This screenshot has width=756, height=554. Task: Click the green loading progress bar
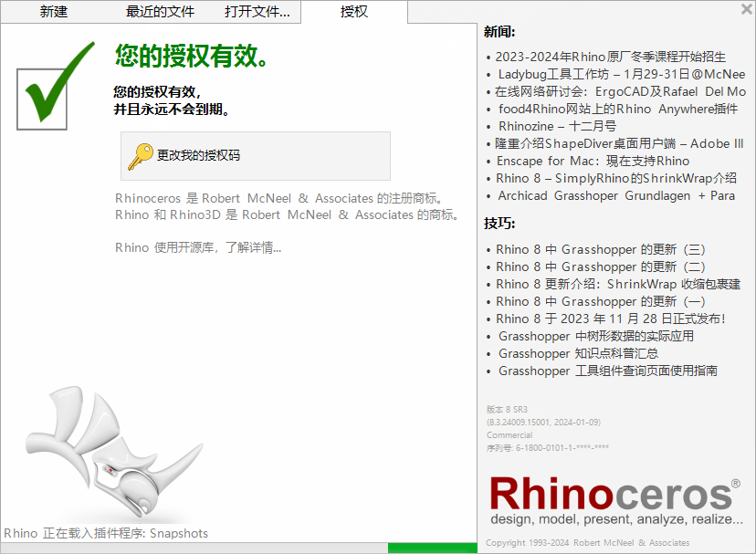point(433,549)
